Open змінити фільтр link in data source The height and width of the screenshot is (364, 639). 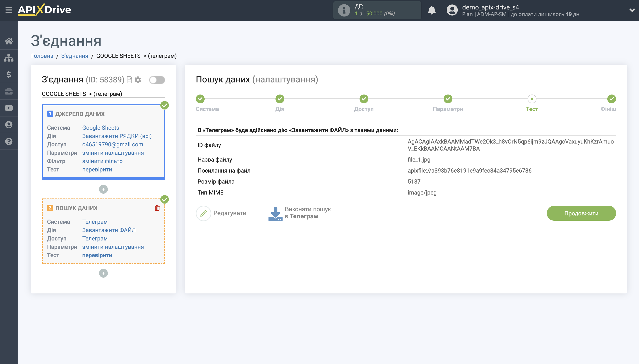click(102, 161)
